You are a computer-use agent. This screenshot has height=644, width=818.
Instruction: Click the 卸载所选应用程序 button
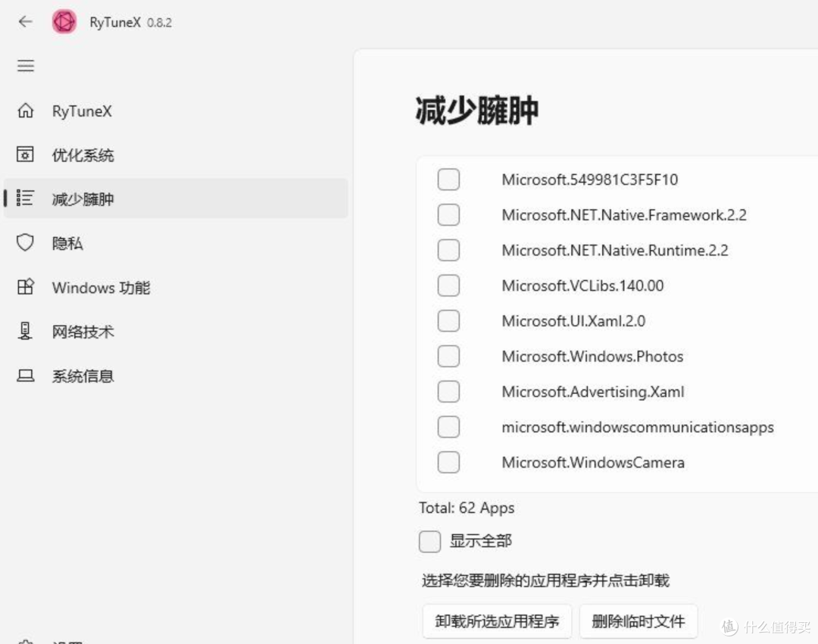[497, 621]
